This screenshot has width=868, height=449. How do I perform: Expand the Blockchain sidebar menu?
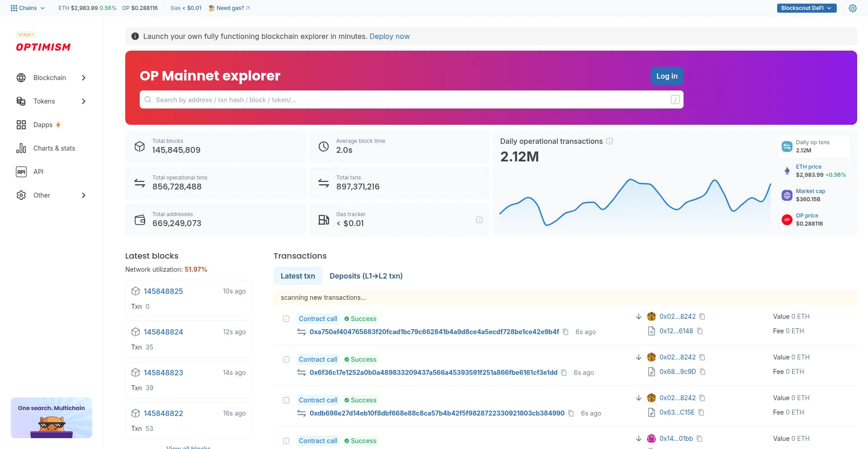51,78
